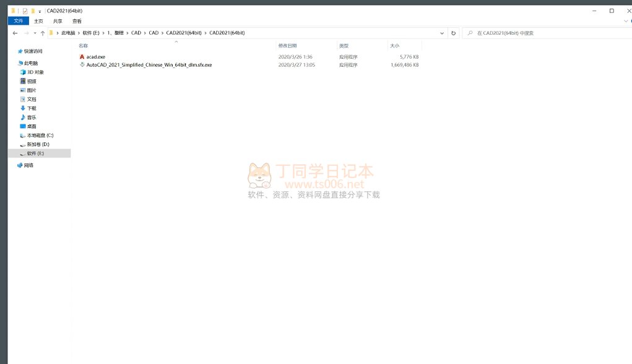
Task: Click the Forward navigation arrow
Action: pos(26,33)
